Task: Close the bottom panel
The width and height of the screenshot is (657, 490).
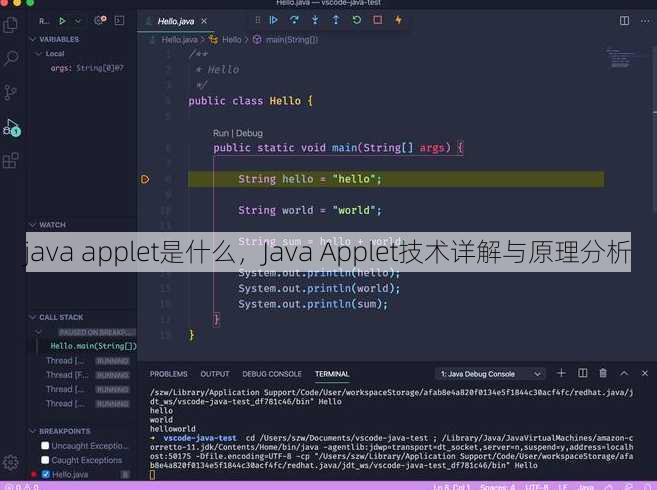Action: 644,373
